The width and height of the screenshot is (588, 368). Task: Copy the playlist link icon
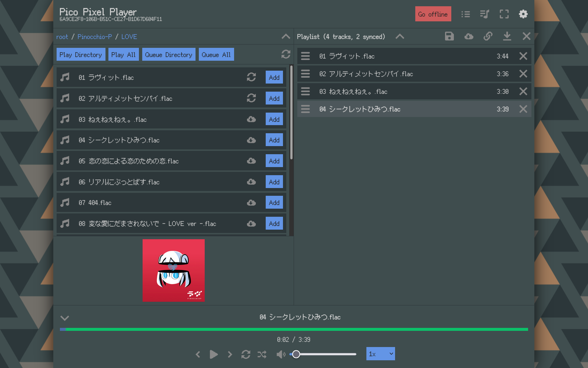[x=488, y=36]
